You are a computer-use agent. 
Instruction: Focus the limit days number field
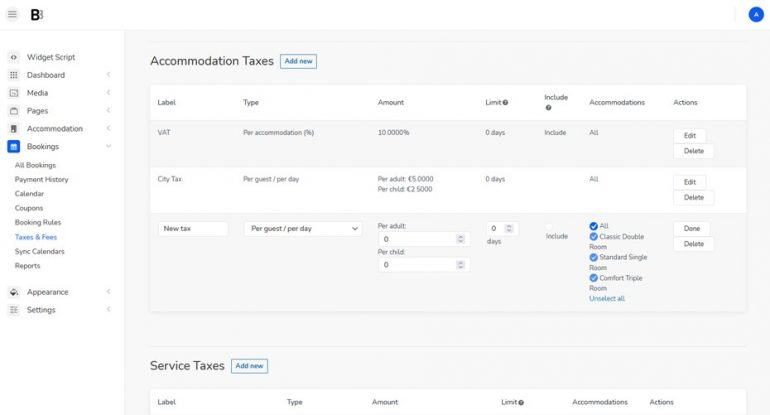(x=502, y=228)
